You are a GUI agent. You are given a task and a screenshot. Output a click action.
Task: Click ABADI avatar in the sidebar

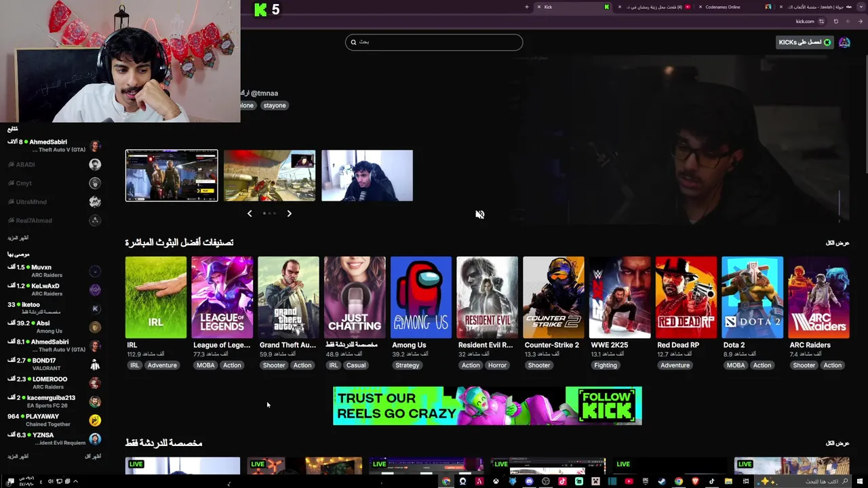click(95, 164)
